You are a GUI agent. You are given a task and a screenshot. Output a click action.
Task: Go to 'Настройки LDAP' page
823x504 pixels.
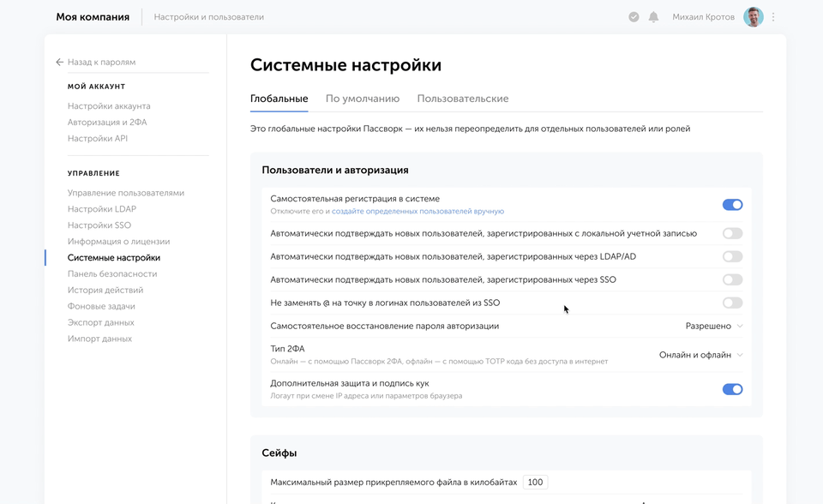point(102,209)
